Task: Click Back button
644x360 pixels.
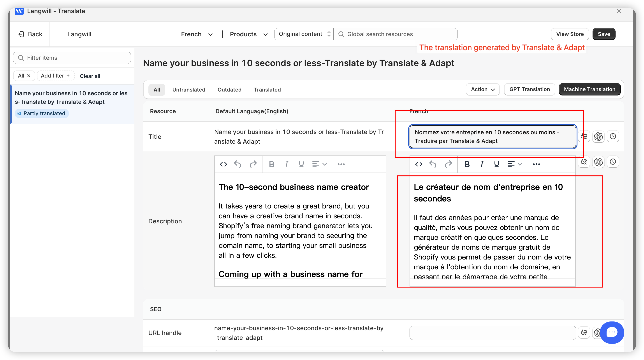Action: pyautogui.click(x=30, y=34)
